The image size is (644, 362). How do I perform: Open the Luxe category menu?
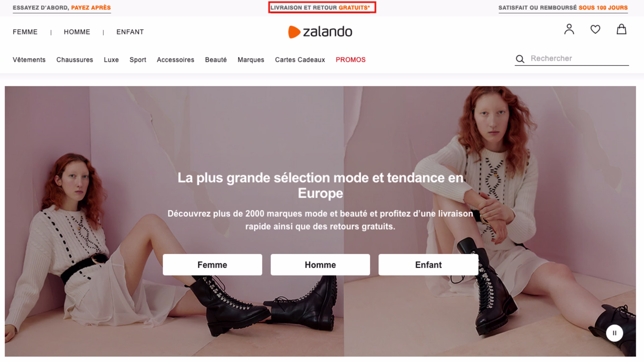tap(111, 60)
